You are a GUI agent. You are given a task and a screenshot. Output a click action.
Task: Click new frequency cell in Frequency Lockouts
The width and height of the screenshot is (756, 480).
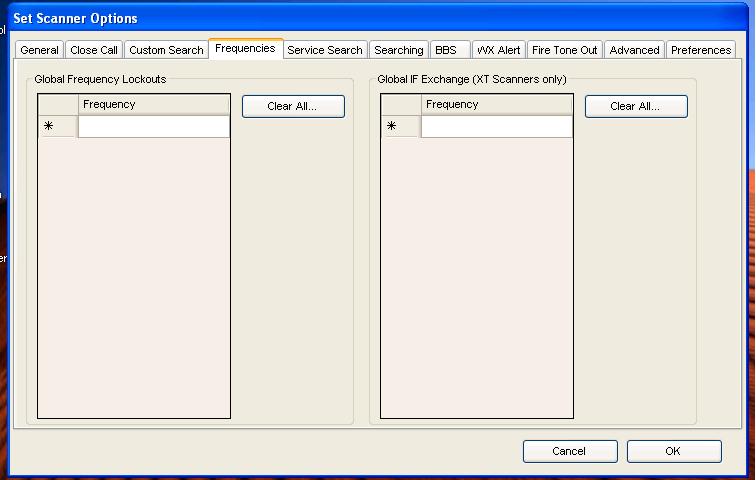click(x=154, y=127)
